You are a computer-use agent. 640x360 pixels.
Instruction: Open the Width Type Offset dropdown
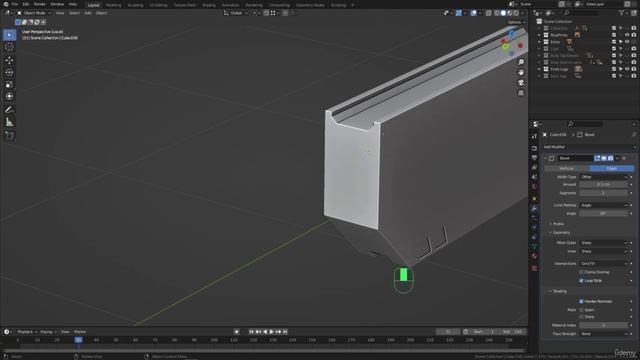[x=604, y=177]
